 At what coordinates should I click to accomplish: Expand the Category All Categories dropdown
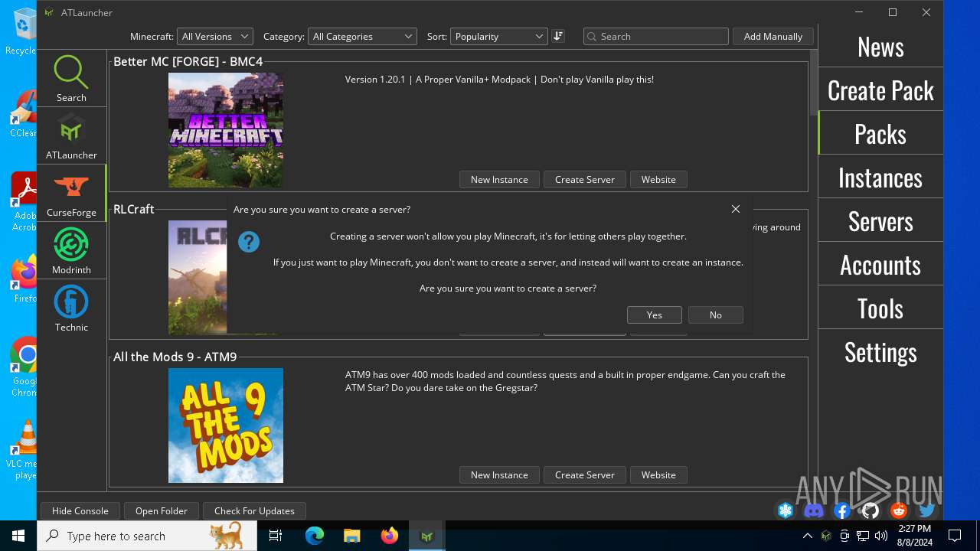(362, 36)
